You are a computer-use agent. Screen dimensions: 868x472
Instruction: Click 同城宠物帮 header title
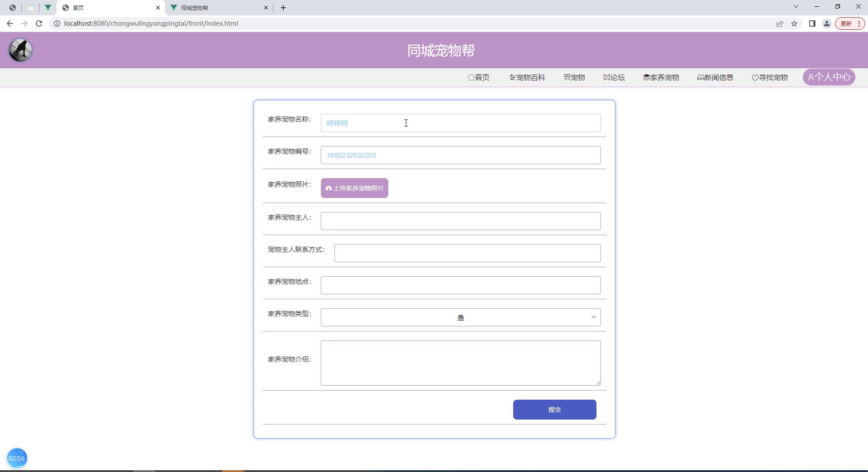point(441,51)
